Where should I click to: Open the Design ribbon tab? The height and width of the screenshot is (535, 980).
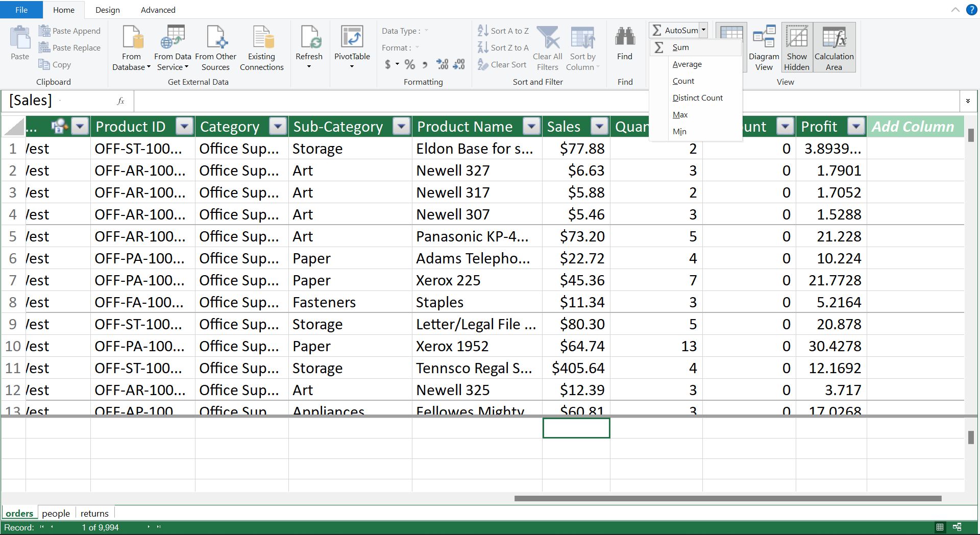pyautogui.click(x=108, y=10)
